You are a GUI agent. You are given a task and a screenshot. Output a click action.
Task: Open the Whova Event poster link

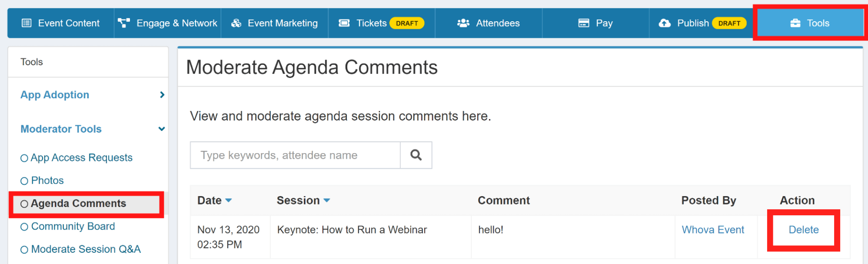(713, 230)
